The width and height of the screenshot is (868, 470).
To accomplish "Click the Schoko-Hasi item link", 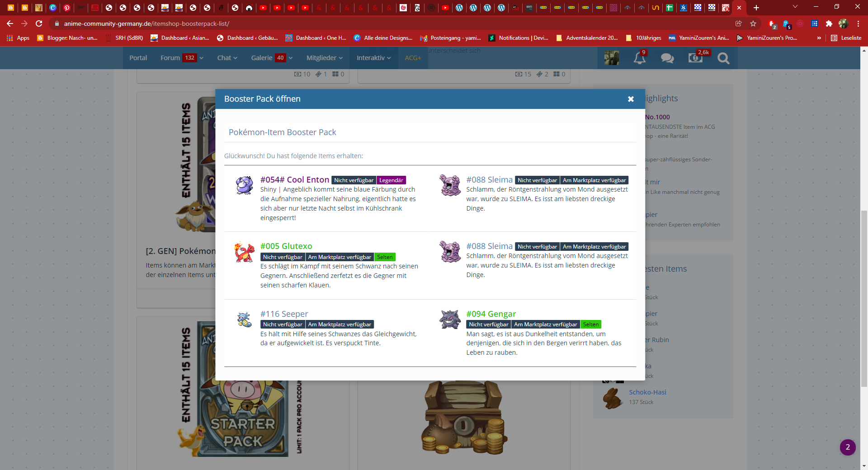I will pos(647,392).
